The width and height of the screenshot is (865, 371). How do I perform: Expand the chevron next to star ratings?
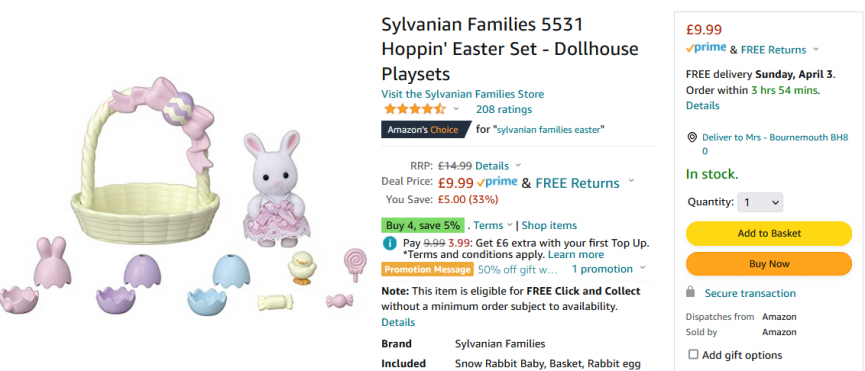[x=456, y=109]
